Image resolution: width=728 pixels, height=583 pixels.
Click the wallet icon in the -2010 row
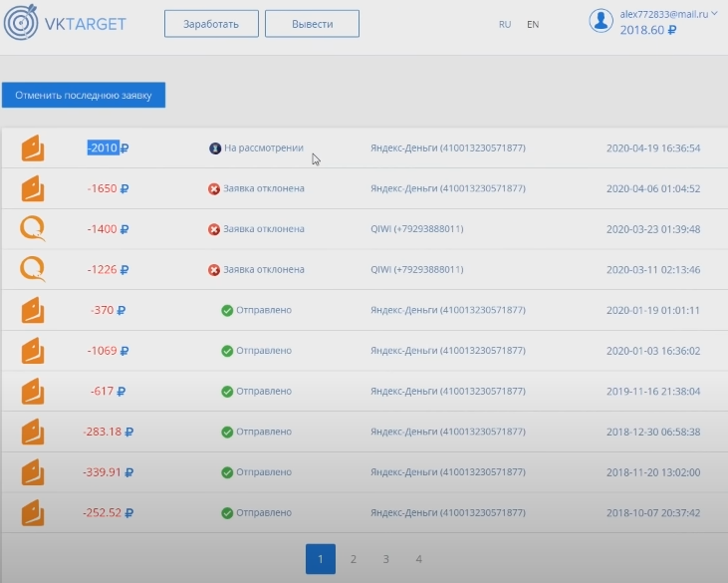(x=33, y=147)
